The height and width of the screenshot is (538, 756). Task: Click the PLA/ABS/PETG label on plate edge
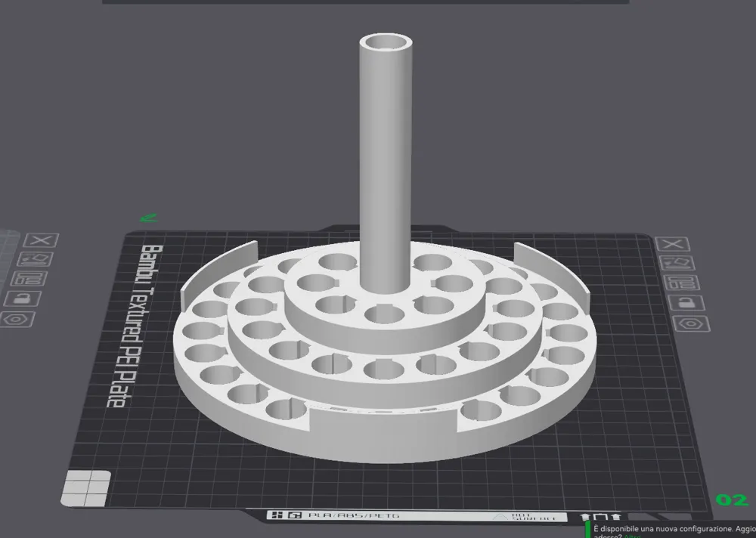(x=354, y=515)
